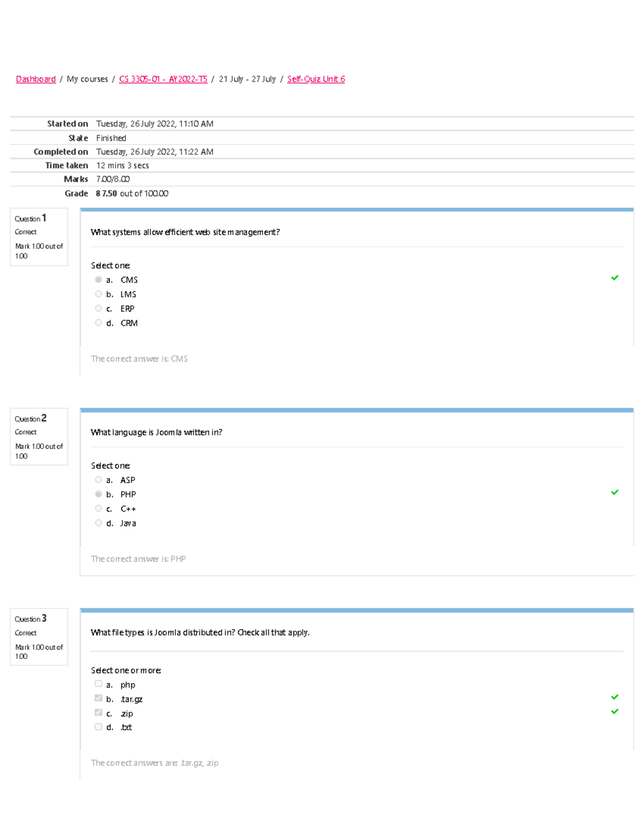The width and height of the screenshot is (644, 834).
Task: Go to Self-Quiz Unit 6 link
Action: (316, 79)
